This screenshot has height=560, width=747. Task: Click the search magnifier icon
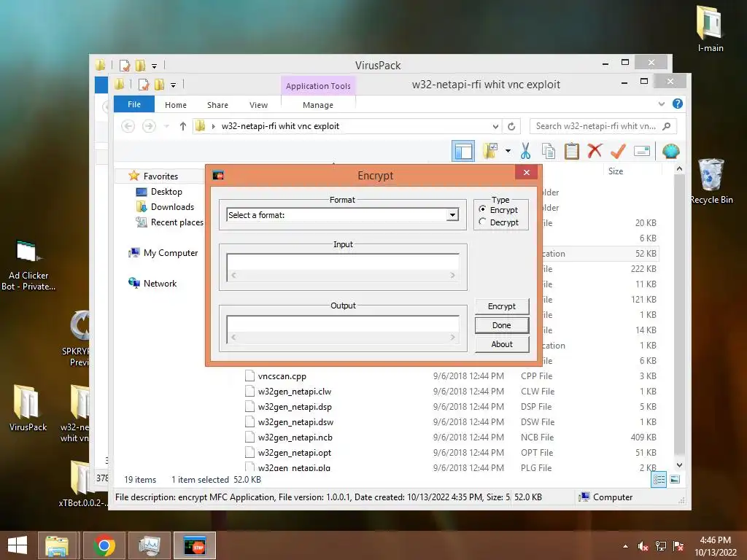point(667,126)
